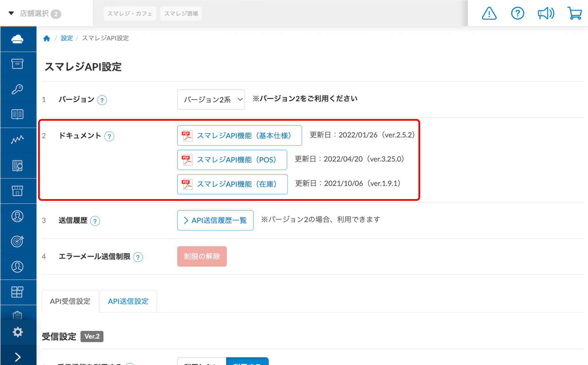Show help tooltip for 送信履歴

[x=95, y=221]
